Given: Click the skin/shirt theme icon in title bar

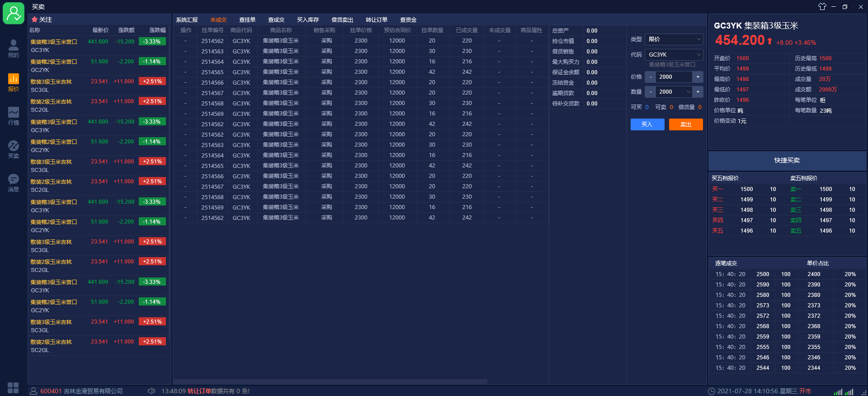Looking at the screenshot, I should click(822, 6).
